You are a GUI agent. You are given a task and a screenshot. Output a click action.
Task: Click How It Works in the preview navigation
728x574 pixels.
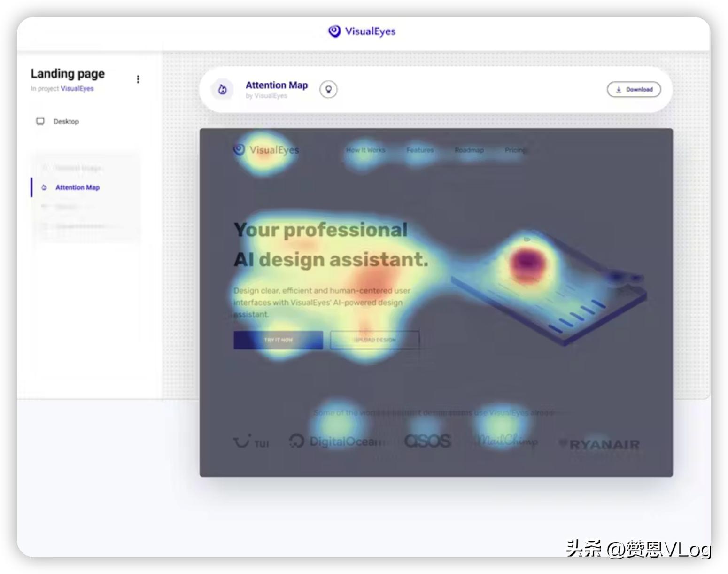pos(365,150)
